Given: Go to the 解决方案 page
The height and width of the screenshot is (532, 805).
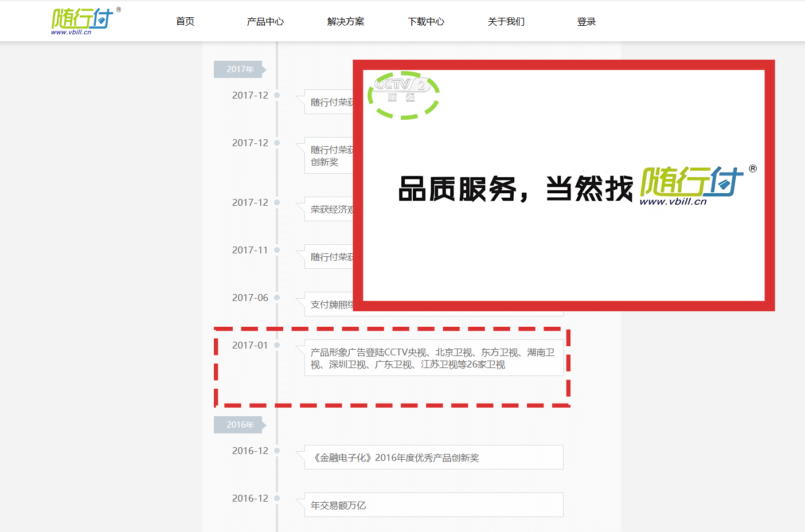Looking at the screenshot, I should click(346, 22).
